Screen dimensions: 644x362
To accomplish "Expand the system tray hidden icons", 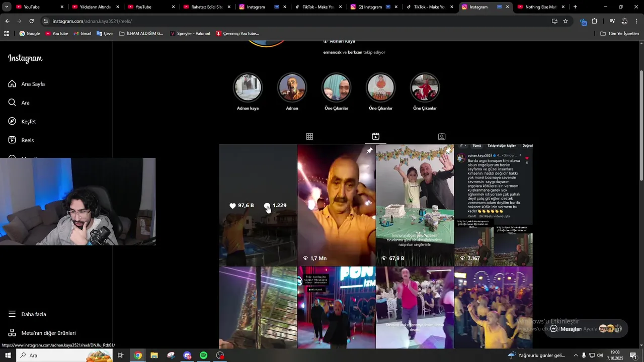I will coord(576,355).
